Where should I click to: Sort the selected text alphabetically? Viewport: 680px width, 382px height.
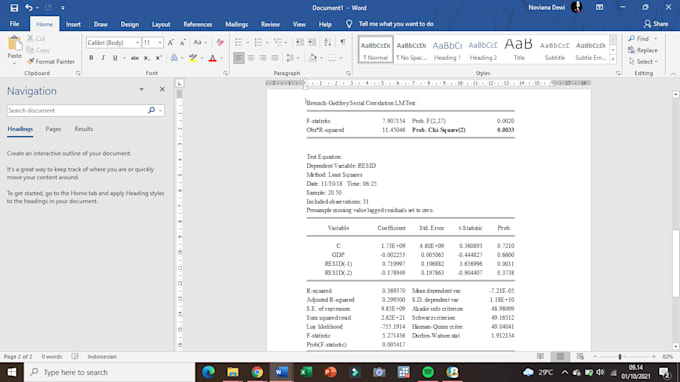[327, 42]
